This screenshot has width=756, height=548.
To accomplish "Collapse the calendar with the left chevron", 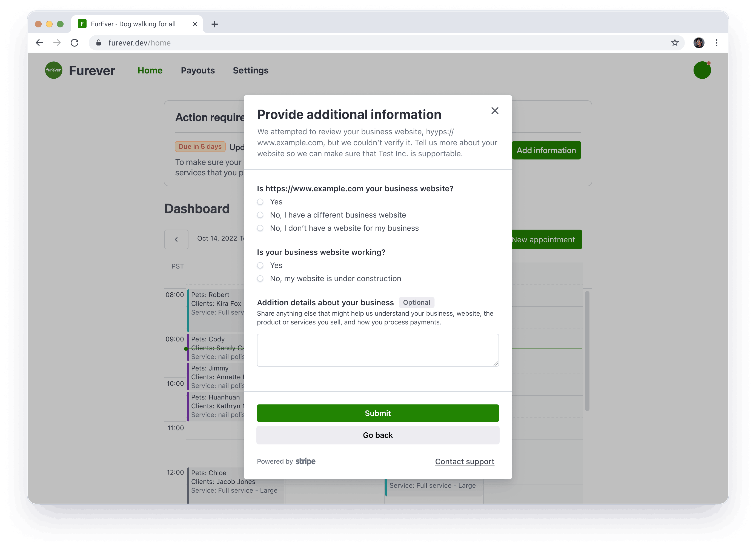I will [x=176, y=239].
